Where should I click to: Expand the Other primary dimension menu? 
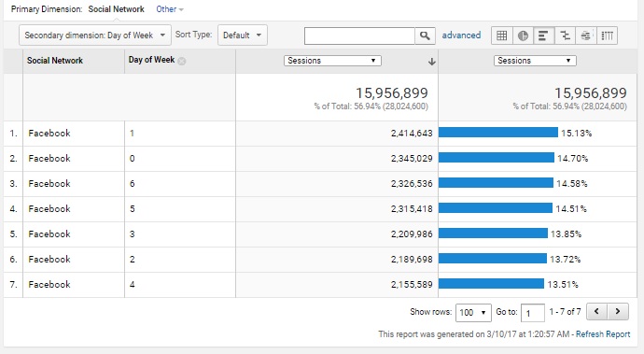pos(170,9)
